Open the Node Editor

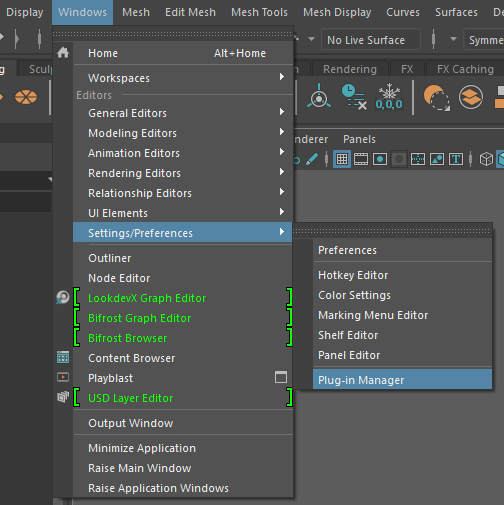click(183, 278)
